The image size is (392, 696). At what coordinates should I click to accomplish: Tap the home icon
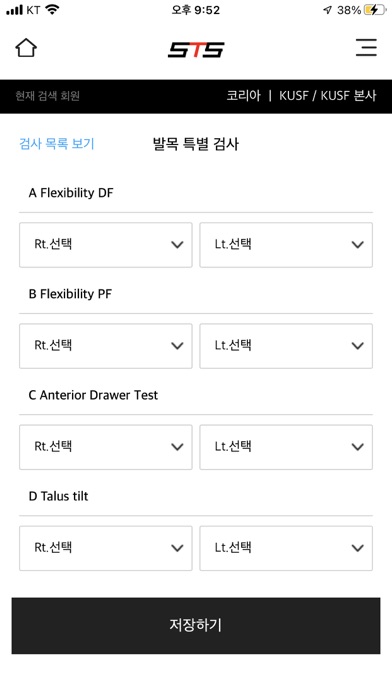click(26, 48)
